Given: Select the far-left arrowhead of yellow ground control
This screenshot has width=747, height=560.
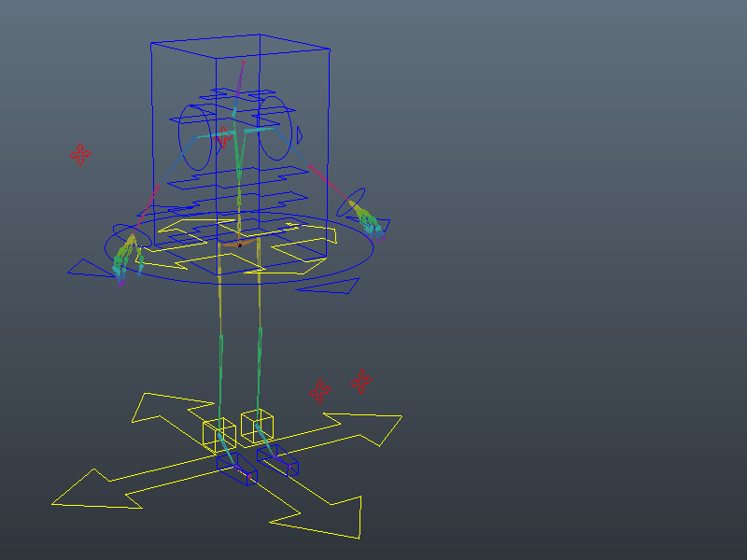Looking at the screenshot, I should click(90, 490).
